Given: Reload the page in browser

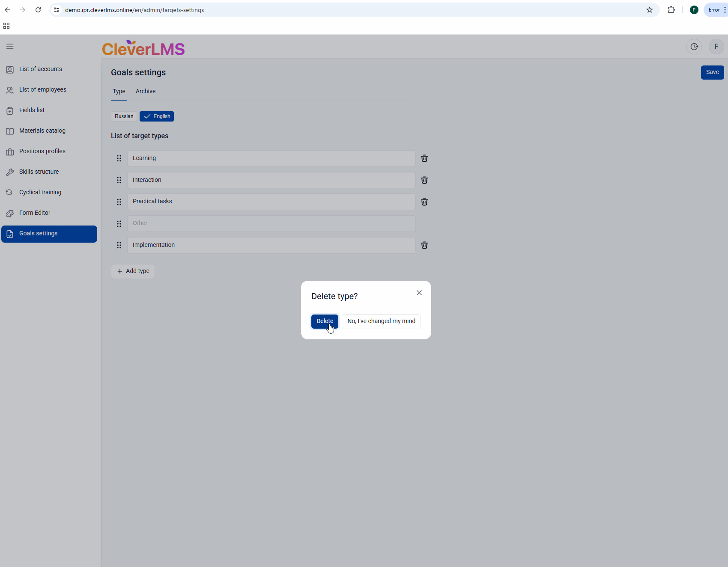Looking at the screenshot, I should [38, 10].
